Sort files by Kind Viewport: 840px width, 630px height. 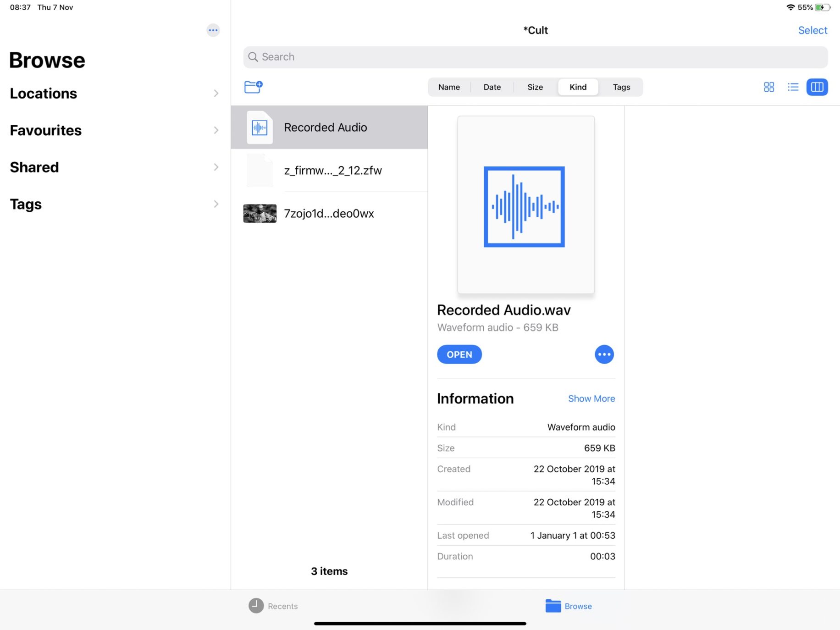click(578, 87)
